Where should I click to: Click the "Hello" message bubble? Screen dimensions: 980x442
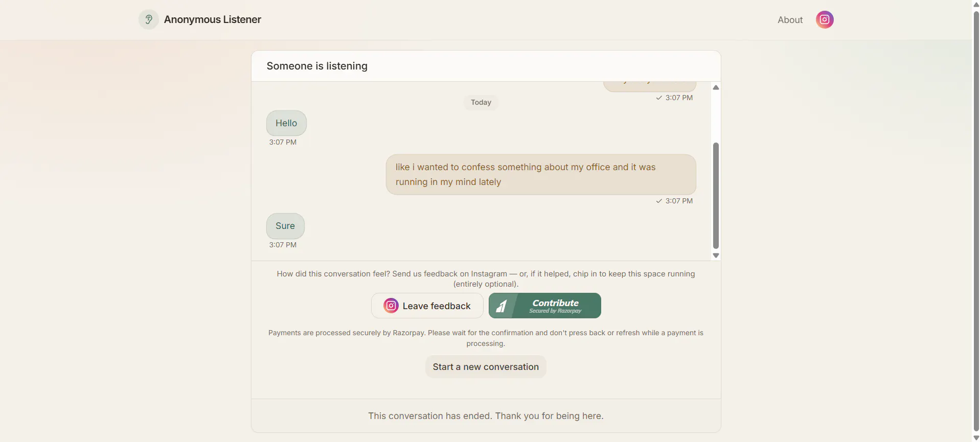click(x=286, y=123)
